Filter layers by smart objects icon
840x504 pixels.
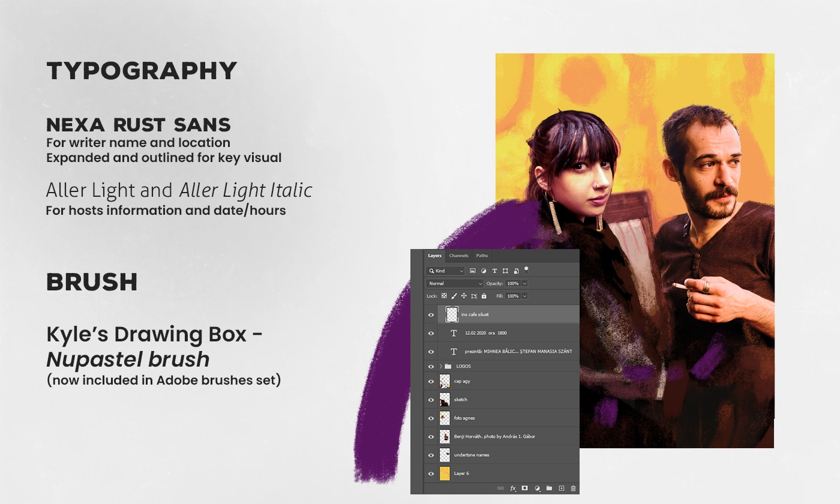pos(516,271)
